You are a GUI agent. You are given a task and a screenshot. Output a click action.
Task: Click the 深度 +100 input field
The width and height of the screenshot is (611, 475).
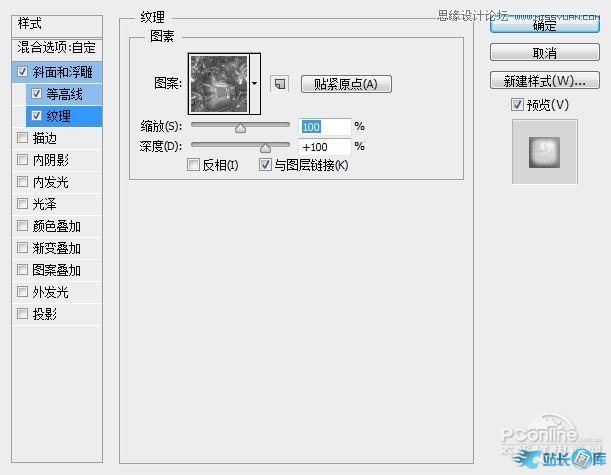325,147
